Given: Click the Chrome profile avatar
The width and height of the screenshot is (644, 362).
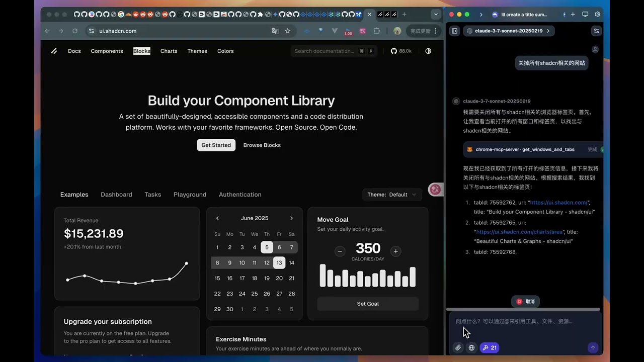Looking at the screenshot, I should (397, 31).
